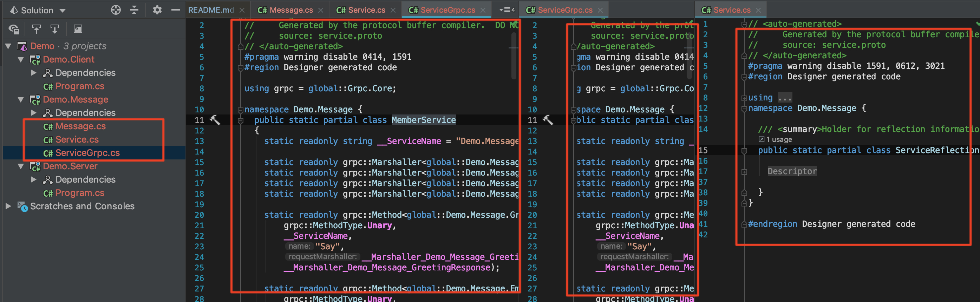
Task: Open Solution panel settings gear
Action: 157,10
